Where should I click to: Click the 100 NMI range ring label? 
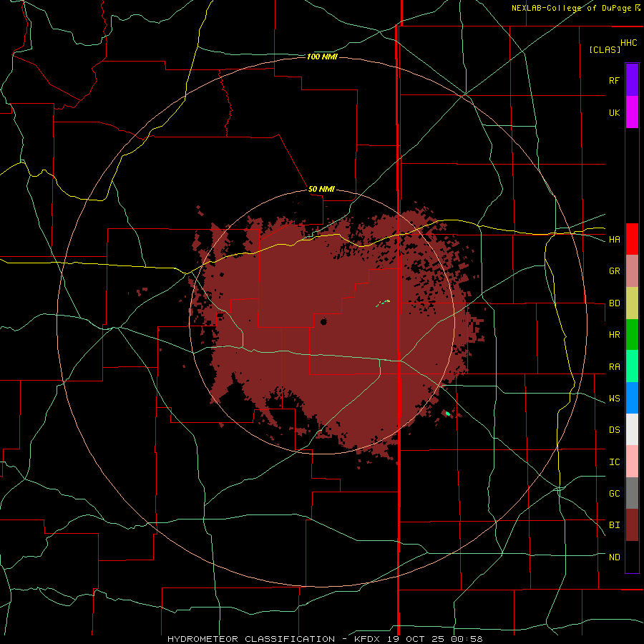point(322,57)
